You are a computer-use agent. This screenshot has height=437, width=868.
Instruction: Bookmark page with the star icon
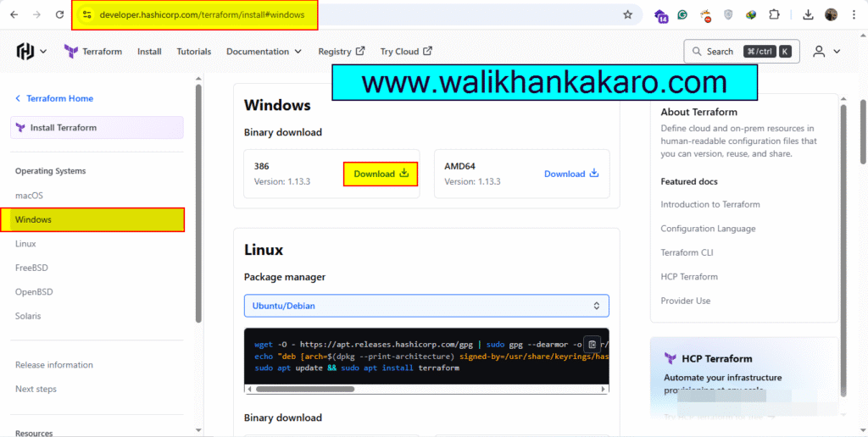click(627, 14)
